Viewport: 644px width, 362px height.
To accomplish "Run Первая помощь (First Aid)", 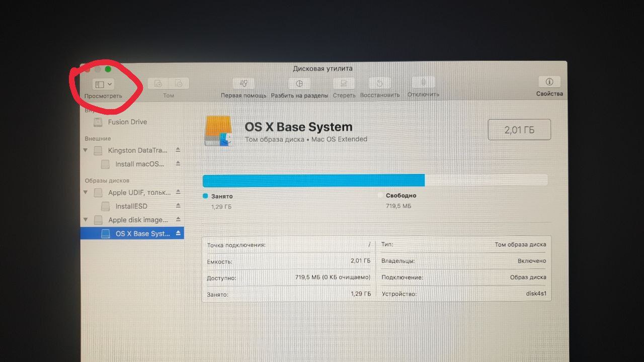I will click(244, 83).
